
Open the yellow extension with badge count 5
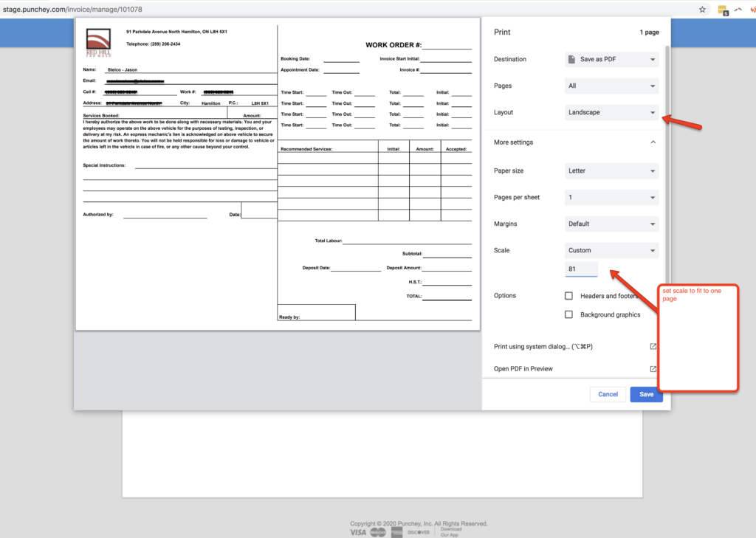coord(721,10)
